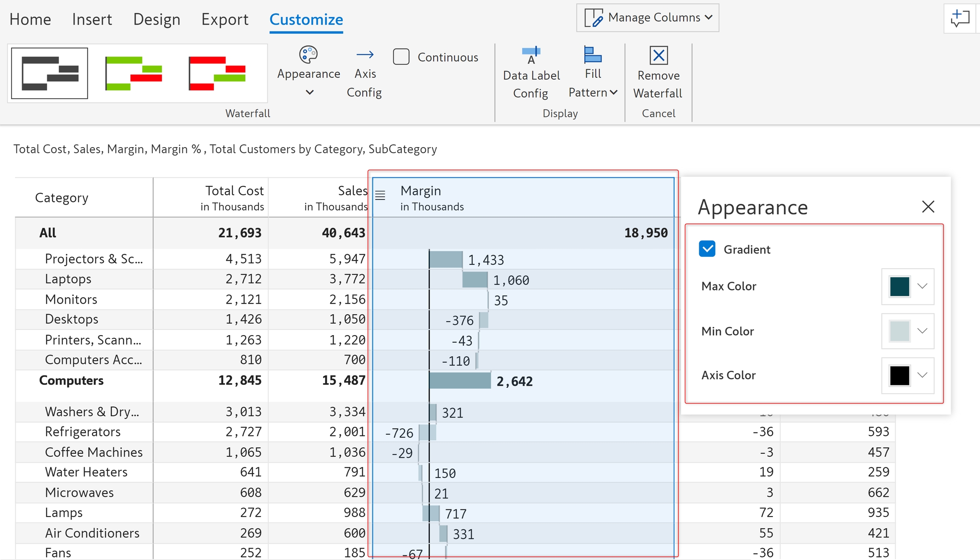This screenshot has width=980, height=560.
Task: Open the Appearance palette icon
Action: (x=308, y=55)
